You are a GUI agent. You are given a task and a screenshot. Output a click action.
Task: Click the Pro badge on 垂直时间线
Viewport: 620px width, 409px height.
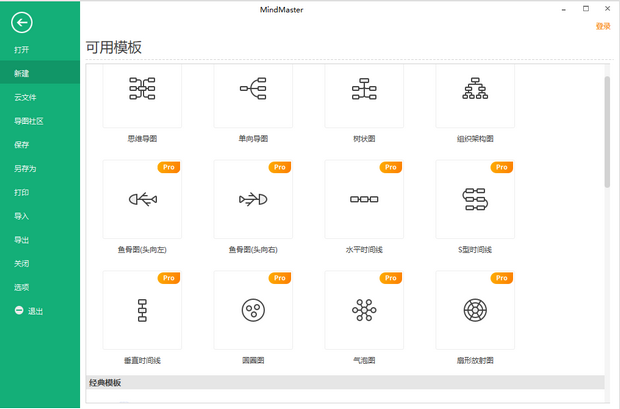coord(169,278)
